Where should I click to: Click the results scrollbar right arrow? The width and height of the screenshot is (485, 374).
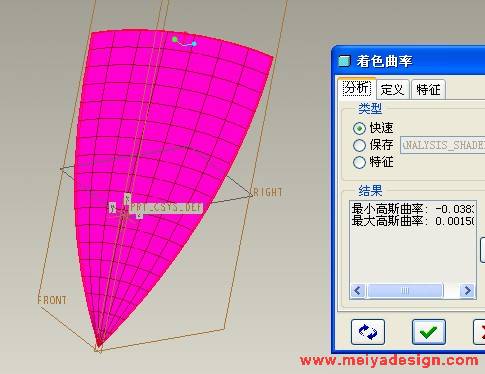(x=467, y=291)
